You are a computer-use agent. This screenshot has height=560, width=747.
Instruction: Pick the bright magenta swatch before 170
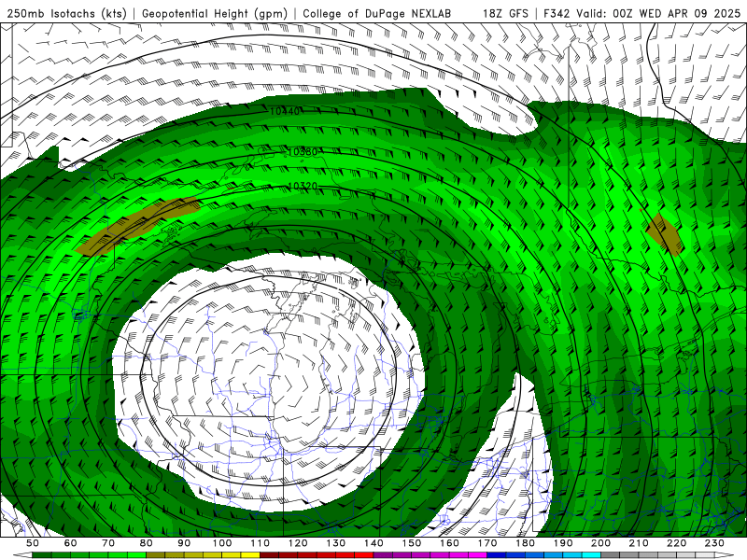pyautogui.click(x=478, y=555)
